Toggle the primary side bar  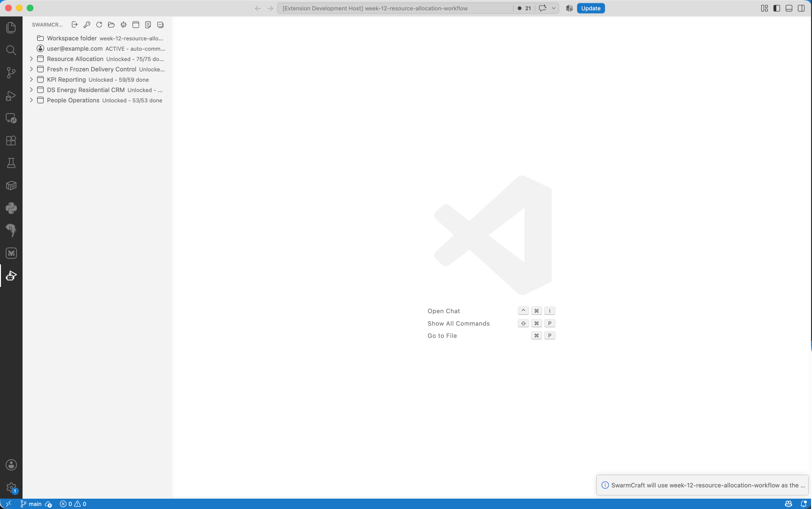point(777,8)
